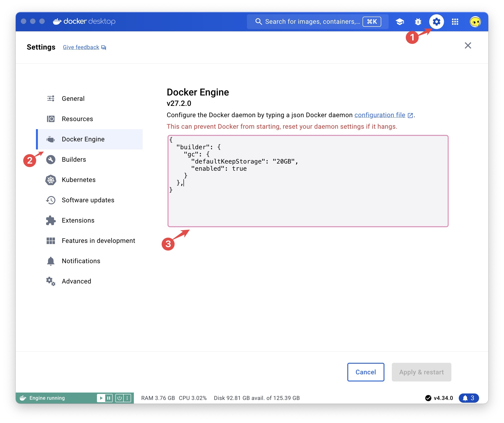Open the Notifications settings section
Screen dimensions: 504x423
coord(89,261)
